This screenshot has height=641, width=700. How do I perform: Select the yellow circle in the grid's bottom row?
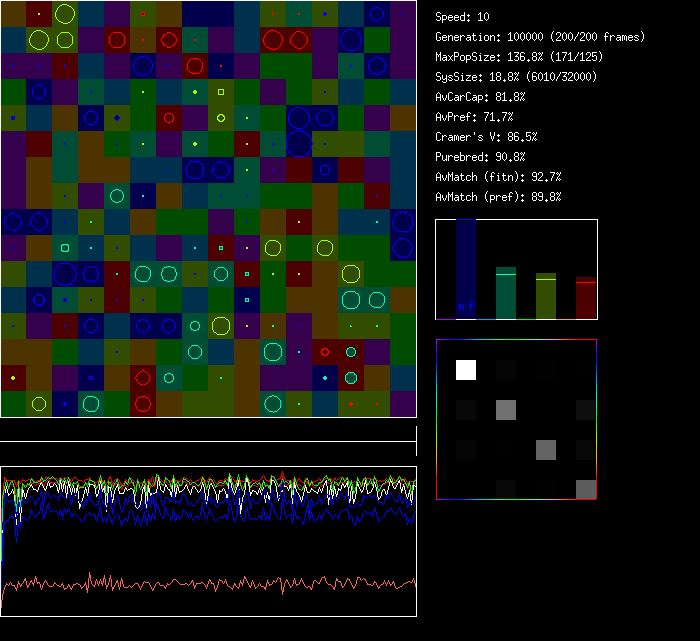click(39, 404)
